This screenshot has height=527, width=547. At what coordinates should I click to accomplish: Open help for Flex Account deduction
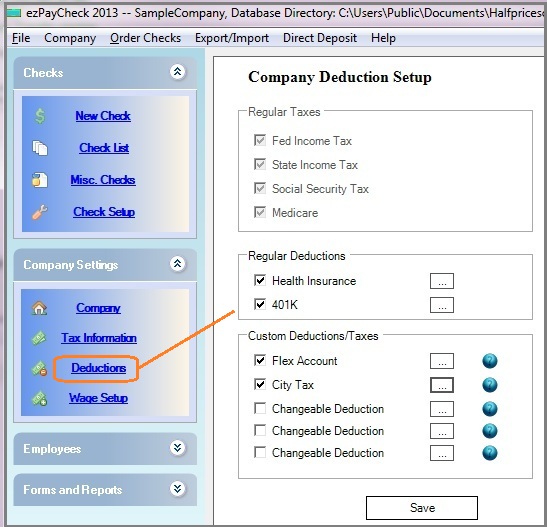[x=490, y=361]
